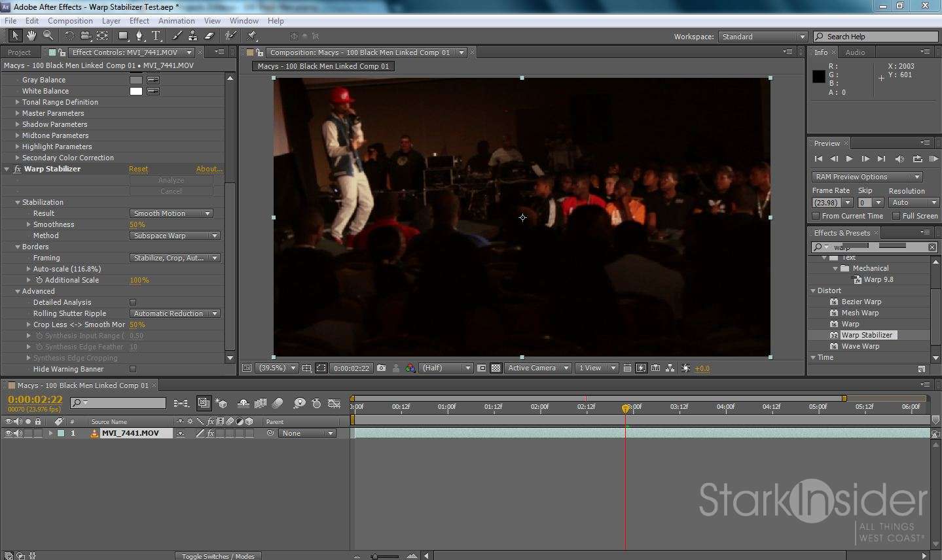Take a snapshot of the composition view
The image size is (942, 560).
coord(382,368)
